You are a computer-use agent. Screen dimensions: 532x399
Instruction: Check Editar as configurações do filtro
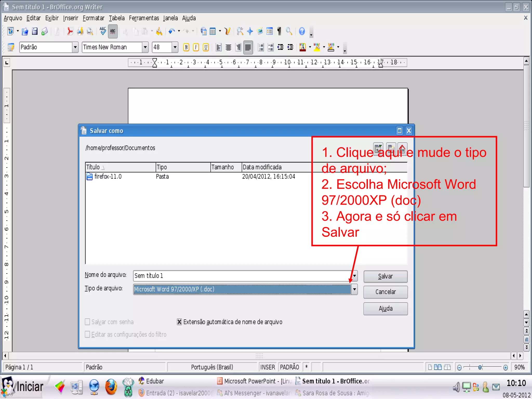[x=88, y=334]
